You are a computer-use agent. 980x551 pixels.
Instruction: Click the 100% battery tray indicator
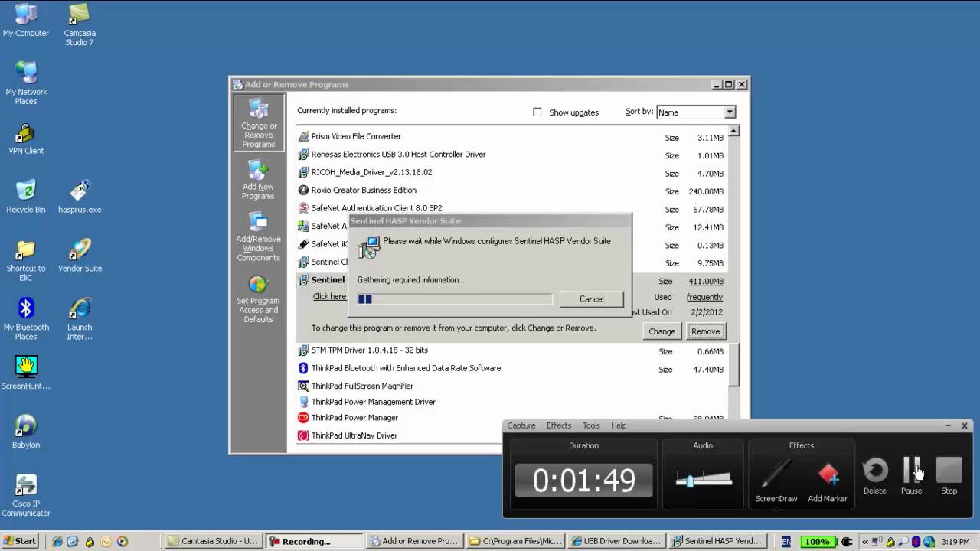pyautogui.click(x=817, y=541)
